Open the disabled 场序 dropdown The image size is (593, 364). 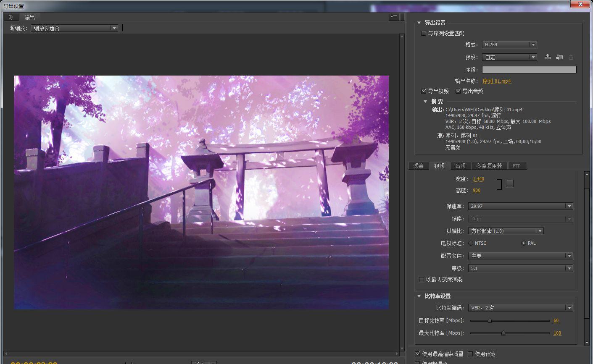(x=521, y=219)
